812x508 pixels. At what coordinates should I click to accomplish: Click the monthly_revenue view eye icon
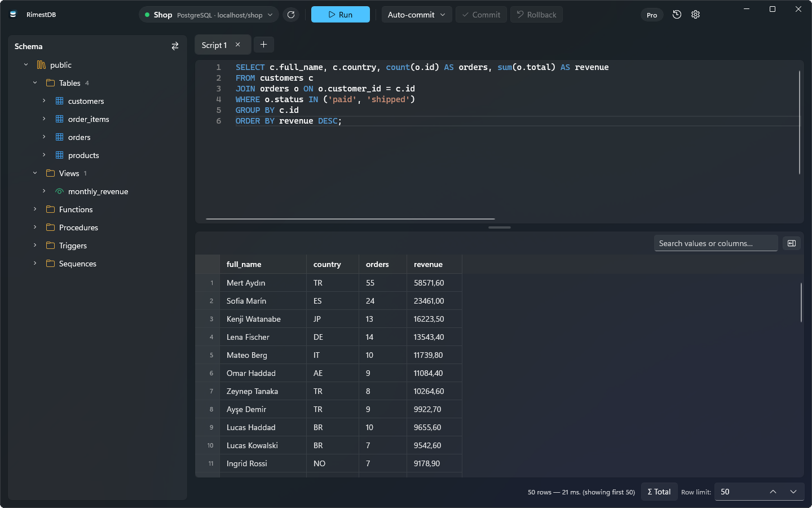point(59,191)
